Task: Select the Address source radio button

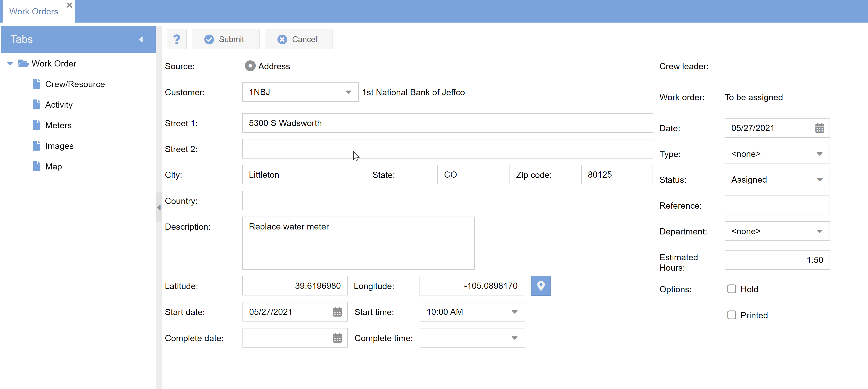Action: pyautogui.click(x=250, y=66)
